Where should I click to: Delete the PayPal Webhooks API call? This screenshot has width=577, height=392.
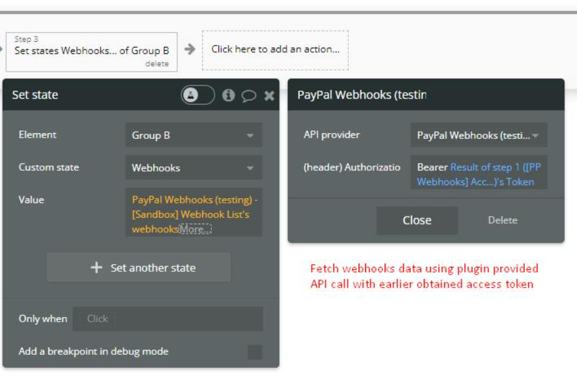coord(503,220)
